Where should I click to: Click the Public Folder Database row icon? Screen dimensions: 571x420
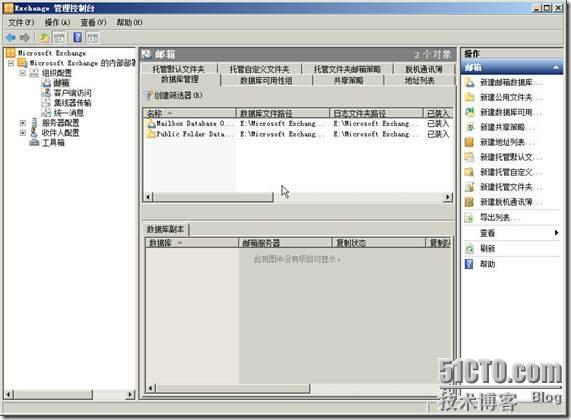click(x=151, y=134)
